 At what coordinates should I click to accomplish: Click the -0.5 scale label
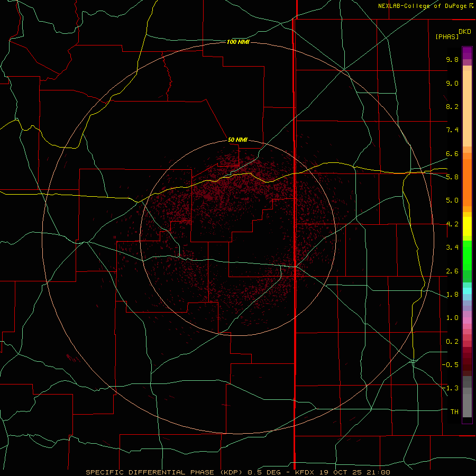pyautogui.click(x=450, y=364)
